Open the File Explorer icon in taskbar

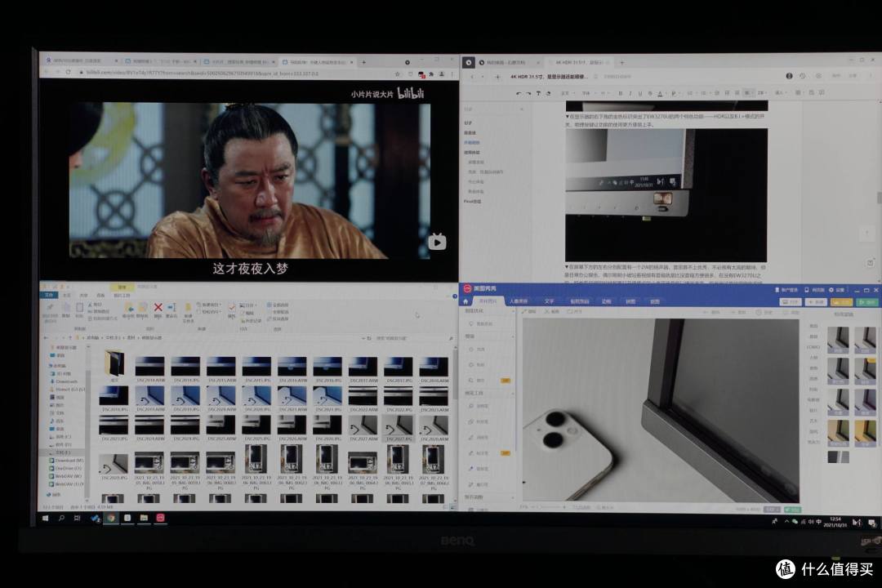144,518
